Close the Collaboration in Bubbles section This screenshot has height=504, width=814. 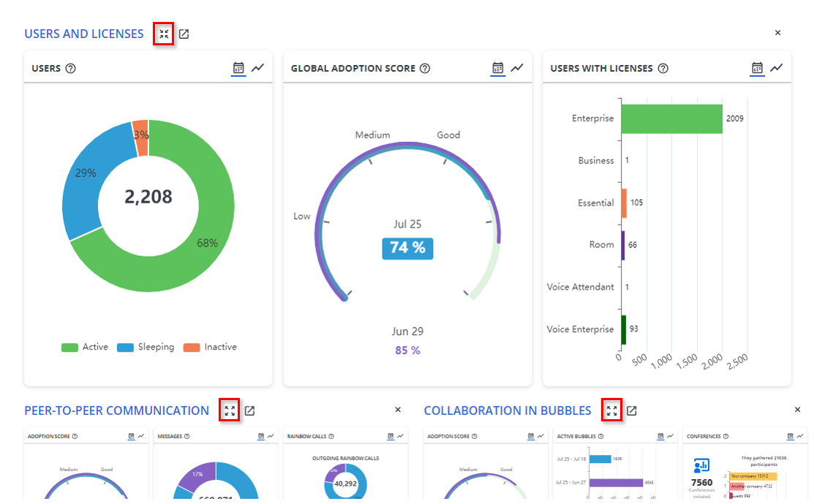[797, 410]
